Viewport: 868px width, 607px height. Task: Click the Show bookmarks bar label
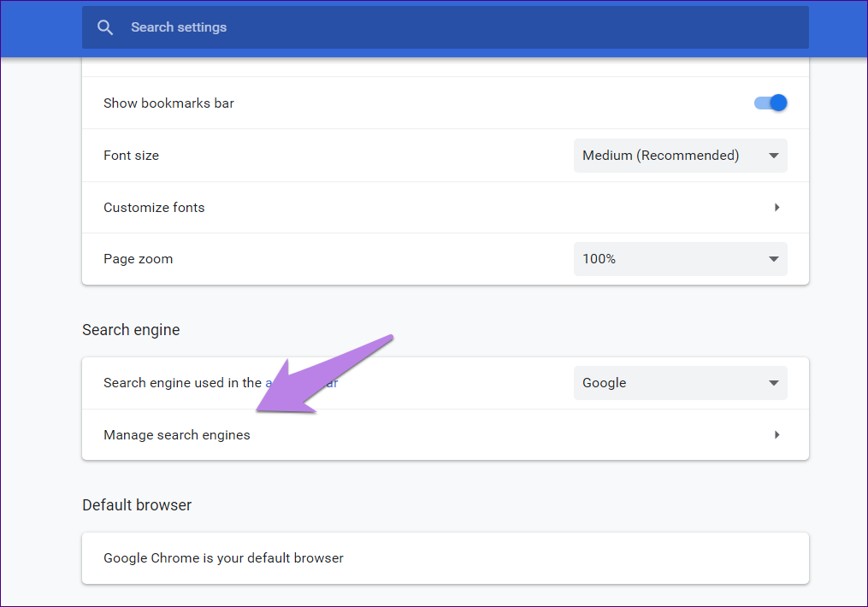click(168, 103)
